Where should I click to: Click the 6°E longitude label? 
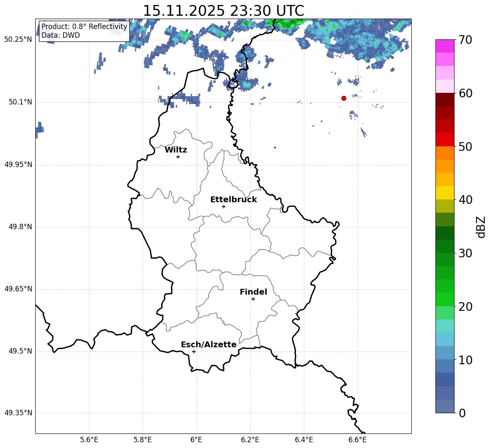[196, 440]
